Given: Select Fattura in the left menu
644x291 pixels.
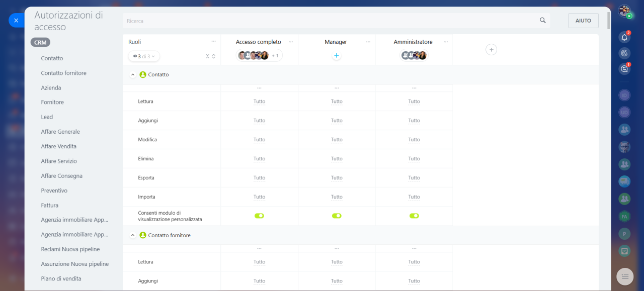Looking at the screenshot, I should coord(50,205).
